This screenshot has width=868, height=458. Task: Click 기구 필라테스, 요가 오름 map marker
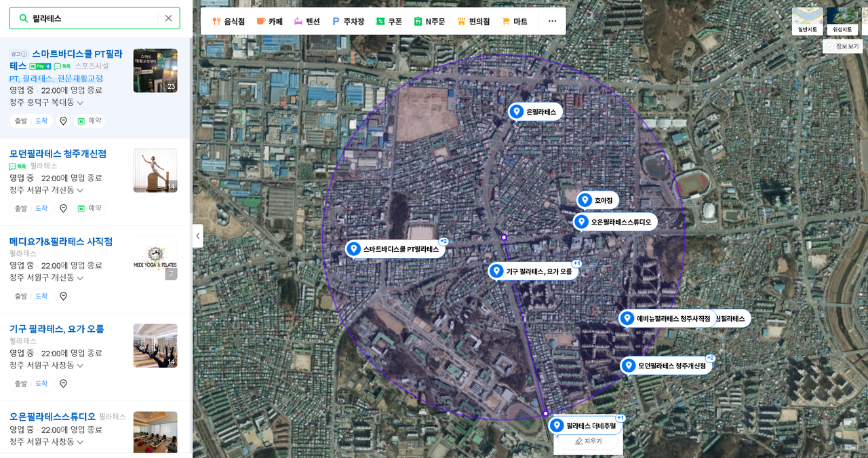click(533, 271)
